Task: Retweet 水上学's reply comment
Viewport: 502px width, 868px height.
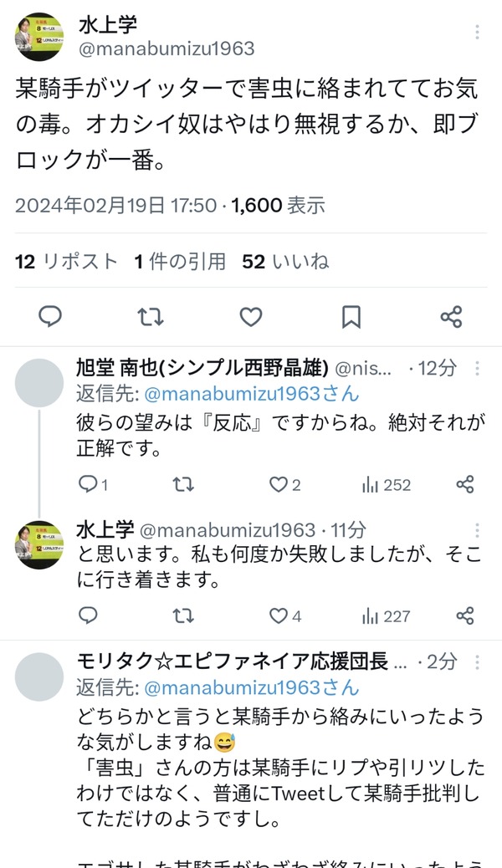Action: pos(182,615)
